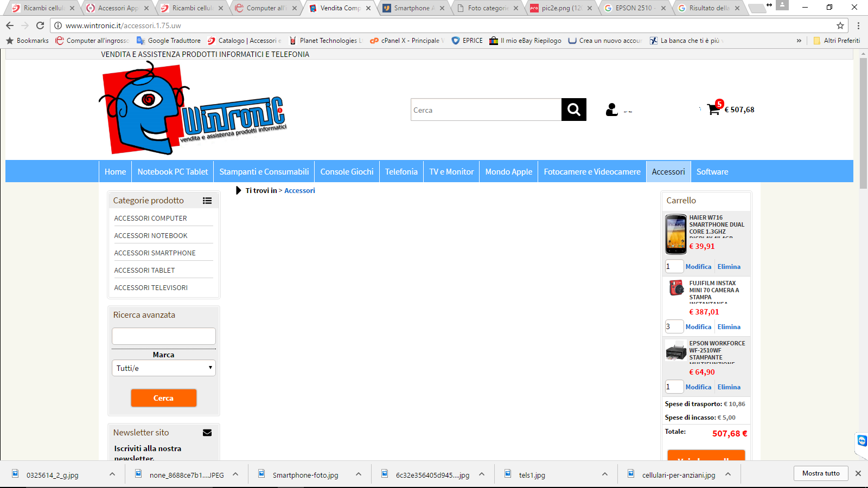The width and height of the screenshot is (868, 488).
Task: Select ACCESSORI TELEVISORI category
Action: (x=151, y=287)
